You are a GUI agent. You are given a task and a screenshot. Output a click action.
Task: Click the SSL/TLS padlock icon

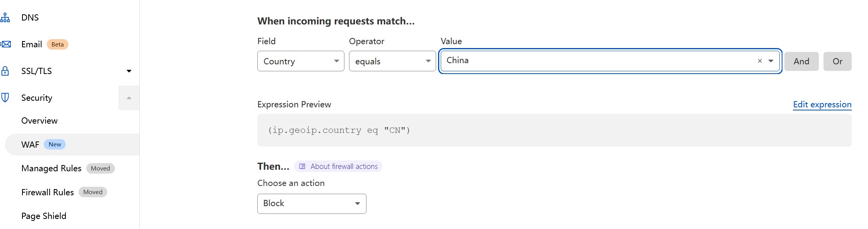(x=5, y=71)
